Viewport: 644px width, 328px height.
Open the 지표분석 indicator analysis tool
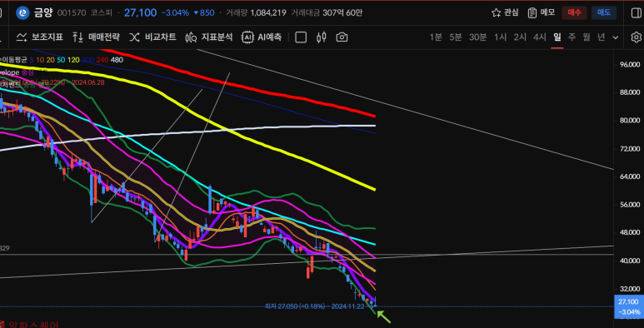[x=208, y=37]
